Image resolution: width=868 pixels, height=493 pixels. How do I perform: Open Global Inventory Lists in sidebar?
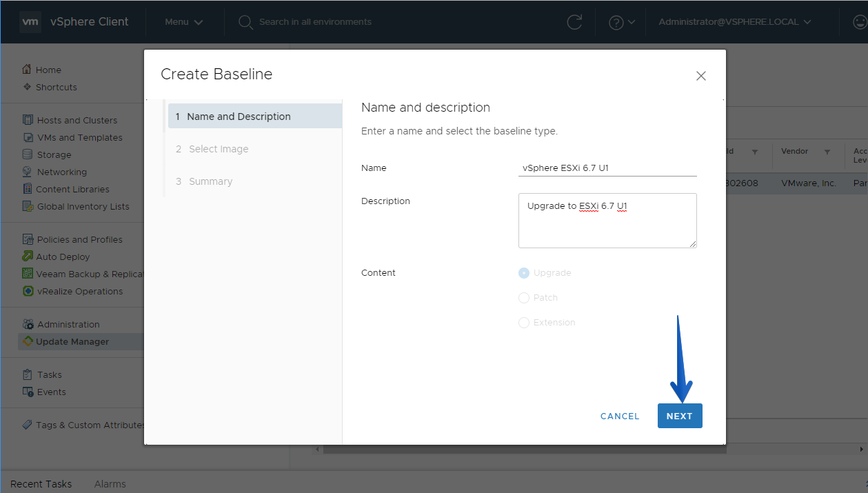click(x=83, y=206)
